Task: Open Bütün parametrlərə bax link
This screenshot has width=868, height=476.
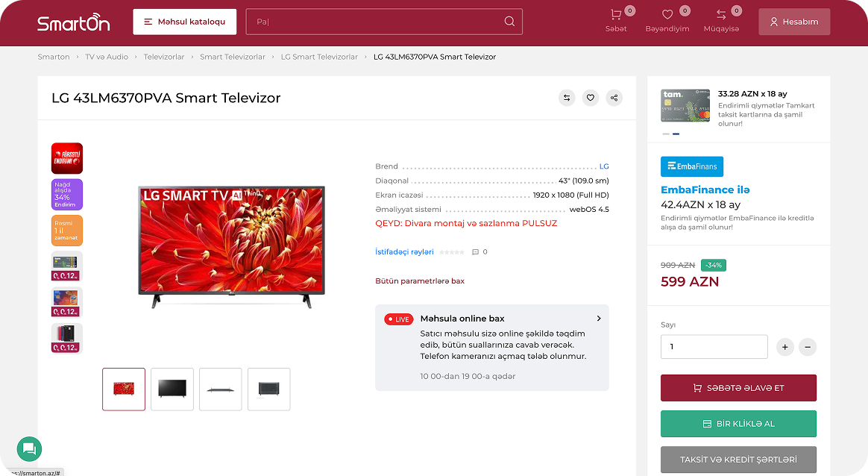Action: (x=419, y=281)
